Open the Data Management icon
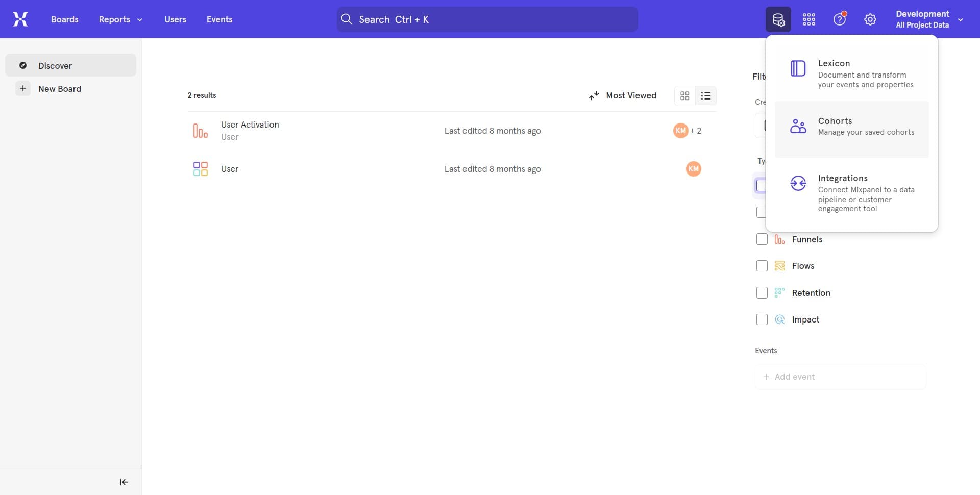 pos(778,19)
